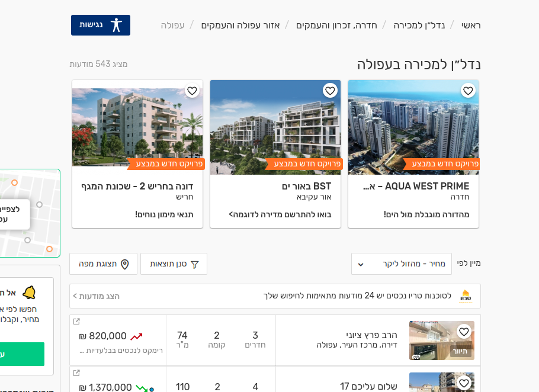The height and width of the screenshot is (392, 539).
Task: Click the red price trend arrow icon
Action: click(136, 337)
